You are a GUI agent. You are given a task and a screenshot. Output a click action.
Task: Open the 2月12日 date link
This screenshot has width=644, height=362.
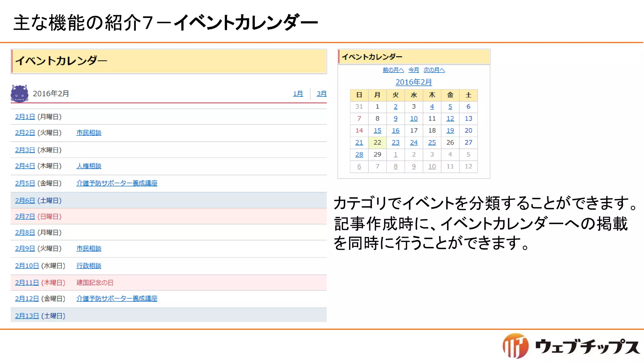tap(27, 299)
